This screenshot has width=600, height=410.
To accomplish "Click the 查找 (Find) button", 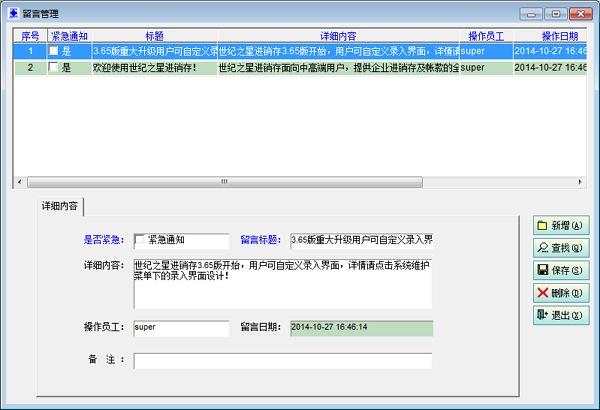I will coord(561,248).
